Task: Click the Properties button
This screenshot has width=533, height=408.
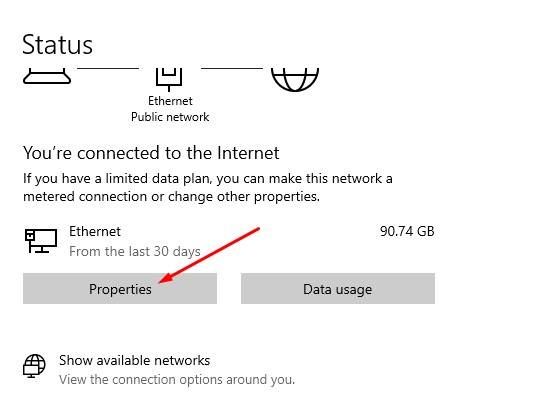Action: click(120, 289)
